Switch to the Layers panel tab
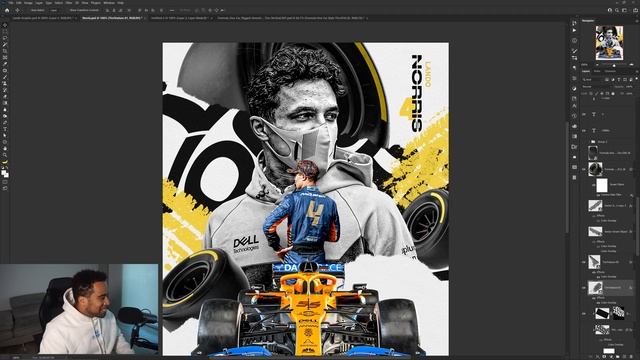Viewport: 640px width, 360px height. click(x=586, y=71)
